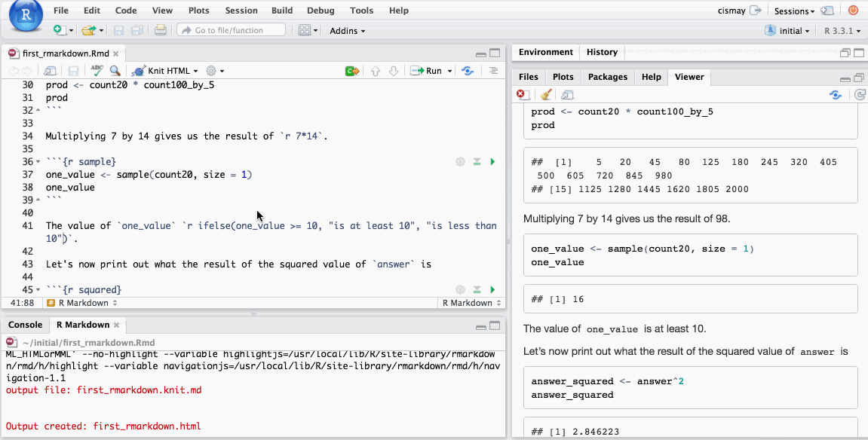
Task: Click the insert code chunk icon
Action: 351,71
